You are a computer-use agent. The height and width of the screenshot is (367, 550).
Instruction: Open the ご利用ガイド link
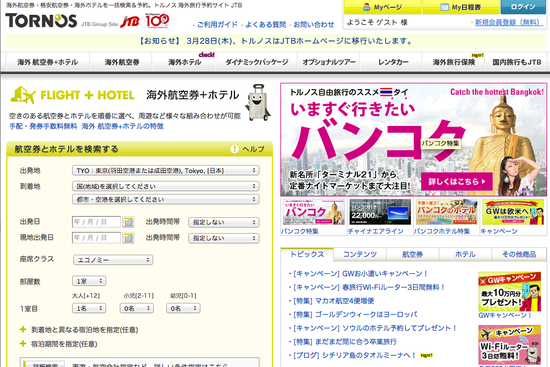pos(217,25)
